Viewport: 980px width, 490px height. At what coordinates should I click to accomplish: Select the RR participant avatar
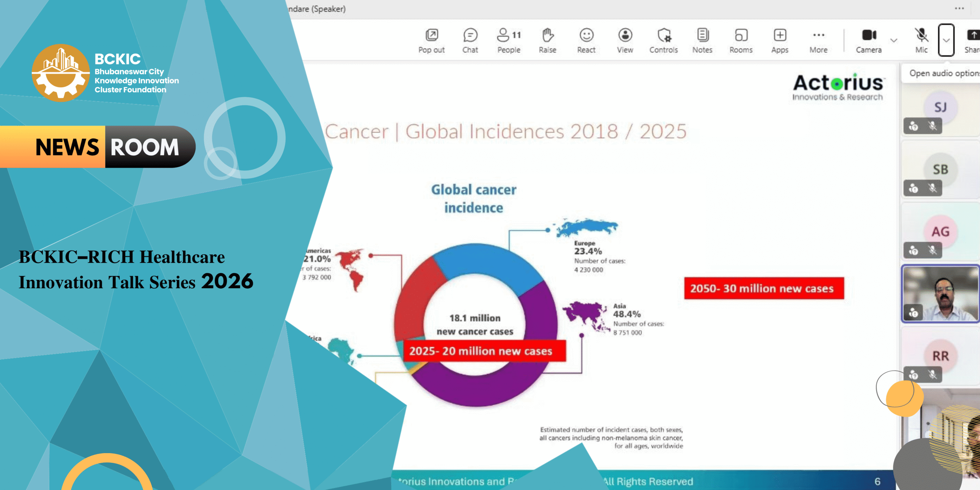[x=941, y=356]
